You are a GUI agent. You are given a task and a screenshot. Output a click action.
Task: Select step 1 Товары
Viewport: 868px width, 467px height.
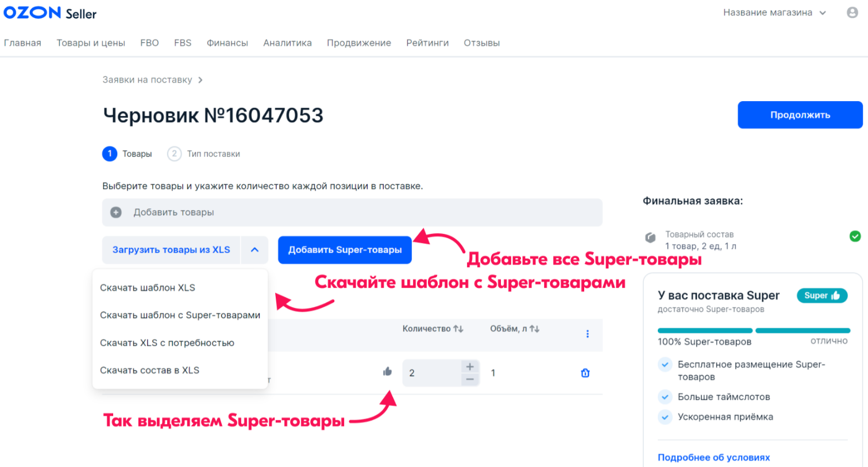(127, 154)
